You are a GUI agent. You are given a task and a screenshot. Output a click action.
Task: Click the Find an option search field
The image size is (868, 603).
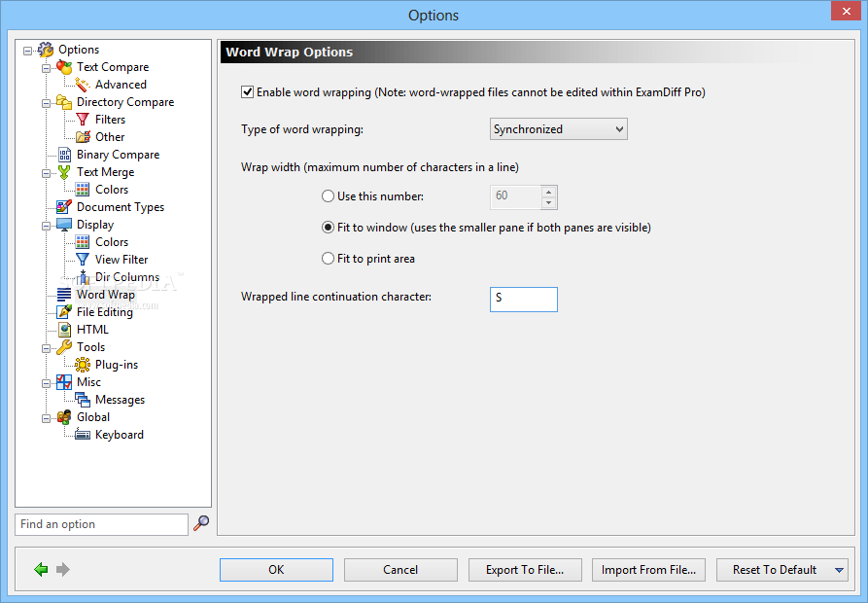coord(101,524)
